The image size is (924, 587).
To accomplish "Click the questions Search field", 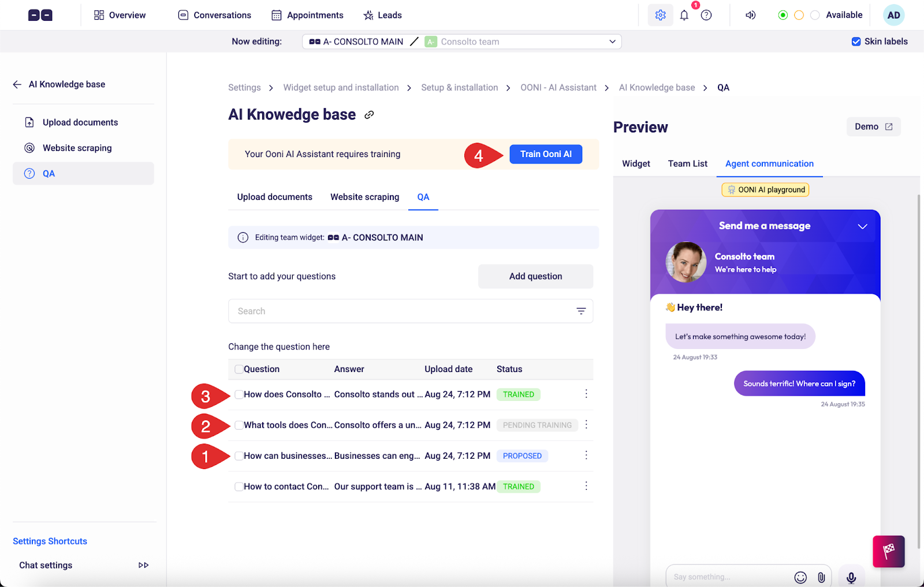I will click(x=411, y=311).
